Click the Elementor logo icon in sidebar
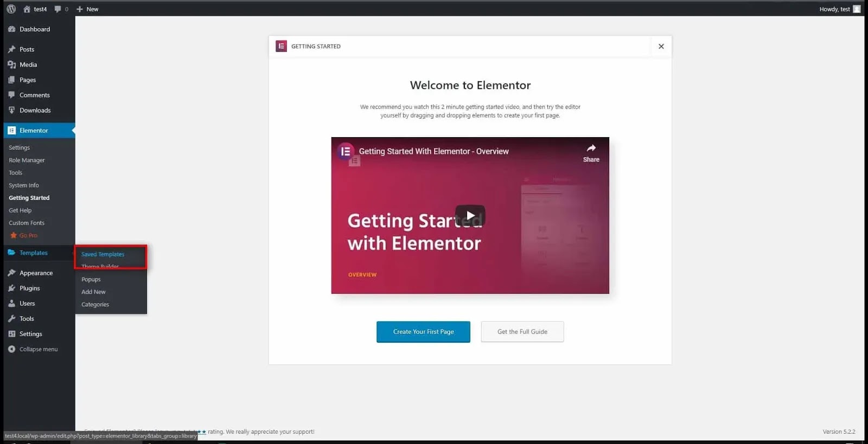Image resolution: width=868 pixels, height=444 pixels. point(11,131)
